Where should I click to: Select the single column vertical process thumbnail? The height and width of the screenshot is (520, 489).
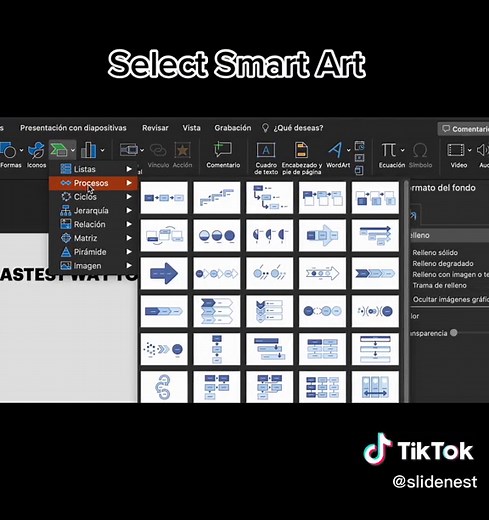(x=217, y=349)
